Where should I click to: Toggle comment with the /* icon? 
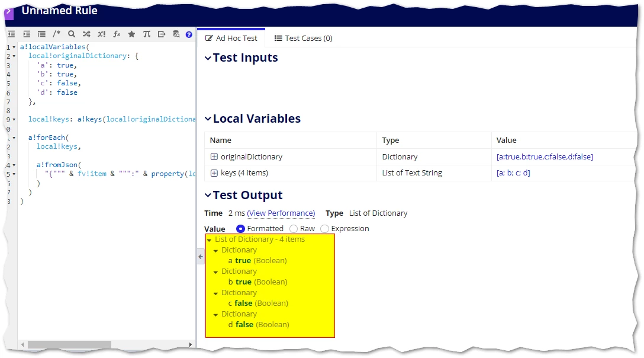56,34
